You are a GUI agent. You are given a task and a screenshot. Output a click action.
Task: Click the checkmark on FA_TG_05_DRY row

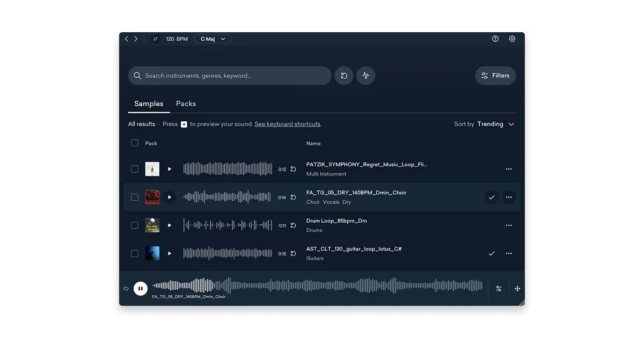[x=492, y=197]
